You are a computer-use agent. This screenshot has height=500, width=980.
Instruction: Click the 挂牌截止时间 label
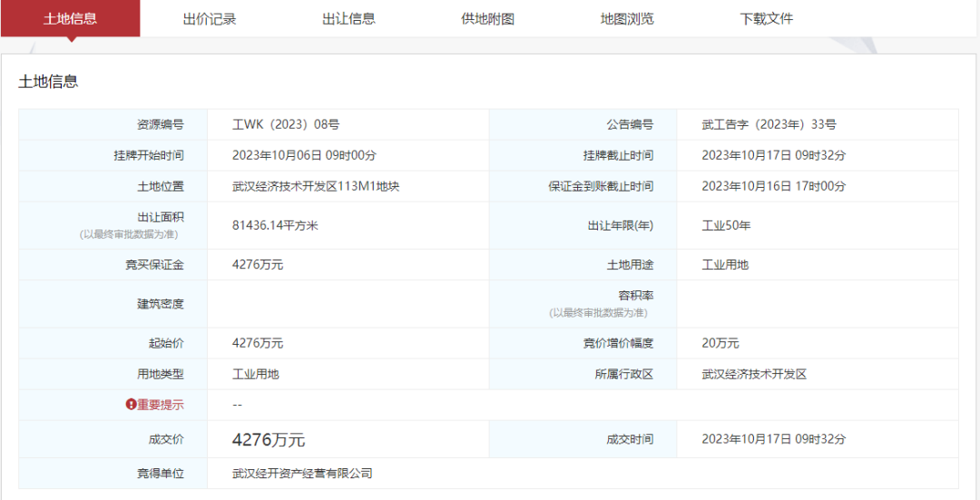point(618,155)
